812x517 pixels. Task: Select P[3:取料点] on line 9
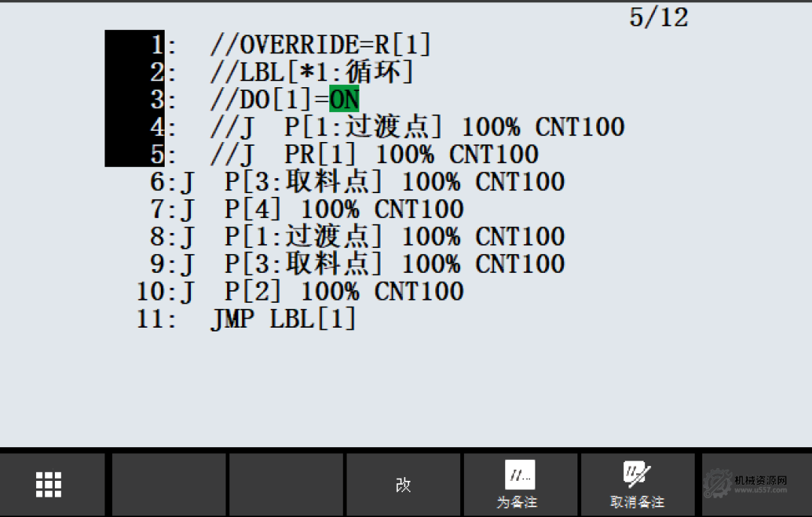[x=304, y=264]
